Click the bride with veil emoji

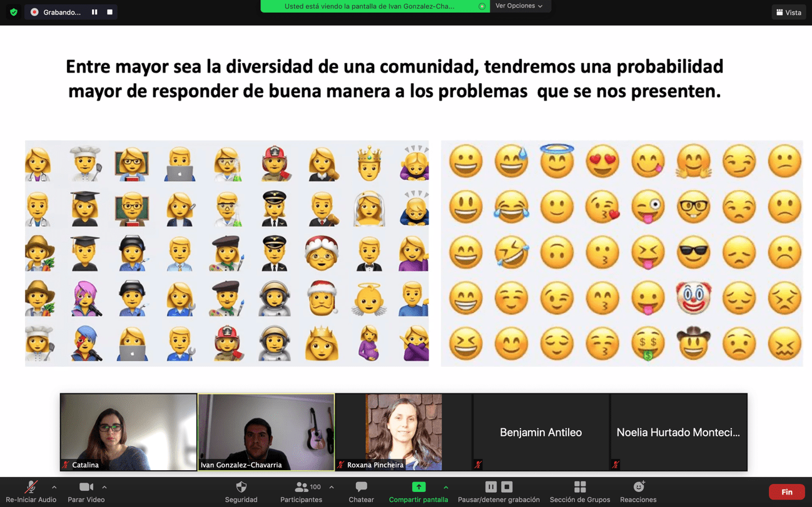[x=368, y=208]
